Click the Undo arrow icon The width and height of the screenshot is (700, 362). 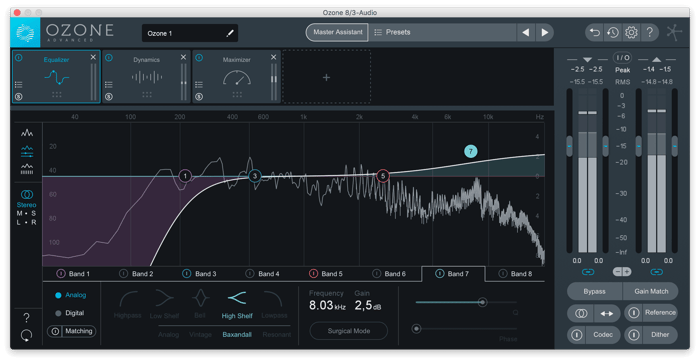[595, 32]
